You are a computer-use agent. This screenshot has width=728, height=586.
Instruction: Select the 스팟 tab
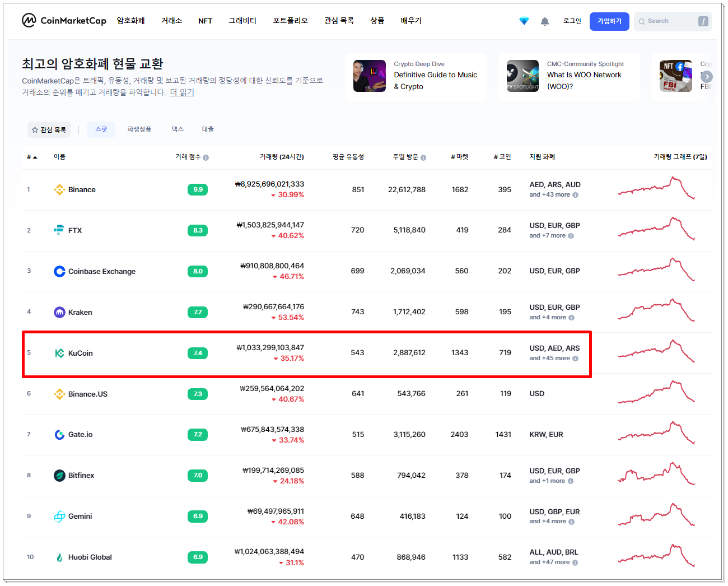click(101, 129)
